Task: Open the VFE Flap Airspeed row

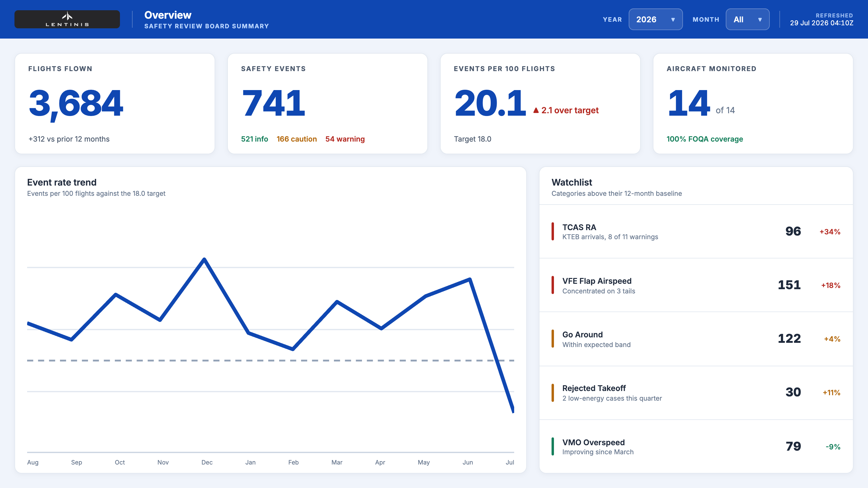Action: click(x=696, y=285)
